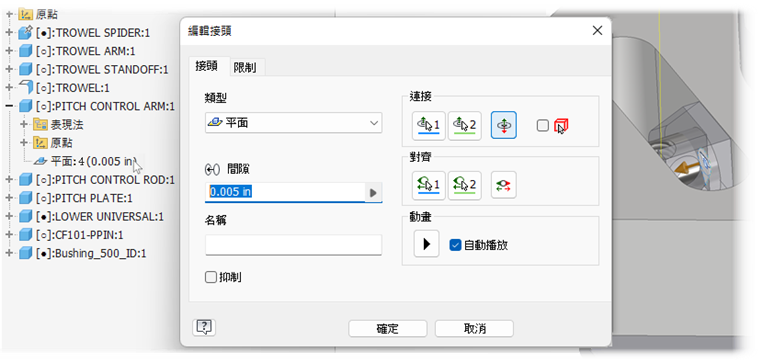Play the joint animation
763x363 pixels.
(427, 244)
